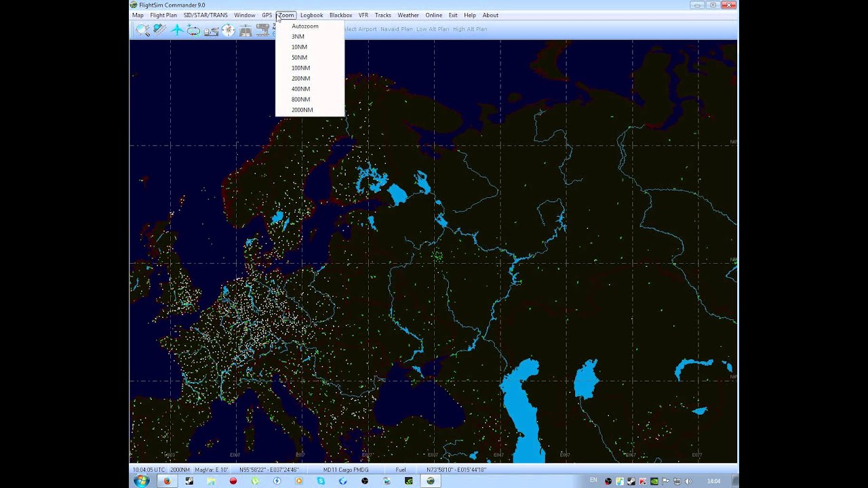
Task: Set zoom to 800NM
Action: [x=310, y=100]
